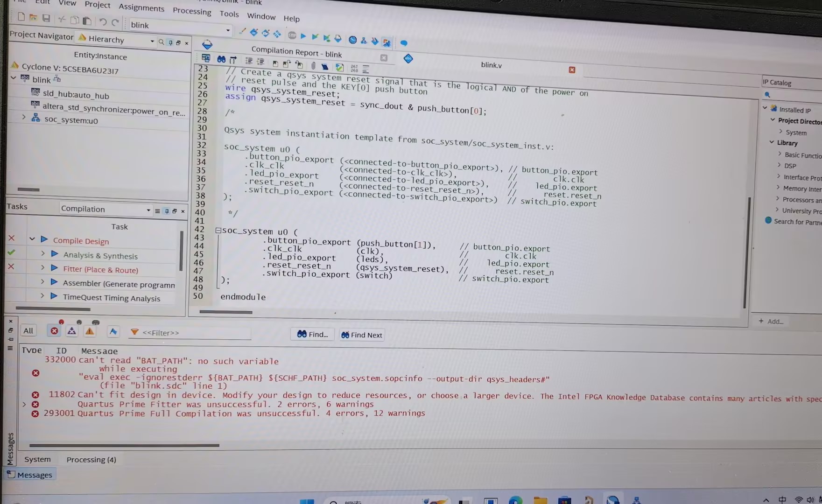Viewport: 822px width, 504px height.
Task: Click the Tasks panel customize list icon
Action: [x=157, y=211]
